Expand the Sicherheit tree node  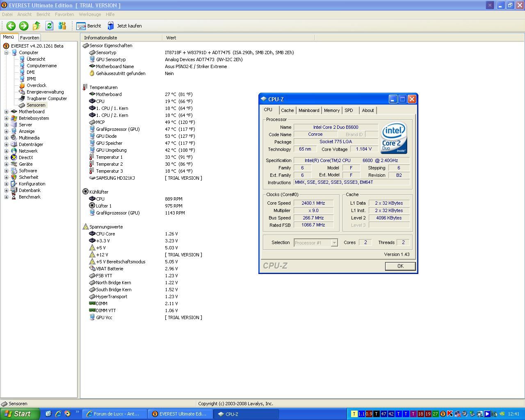coord(6,177)
